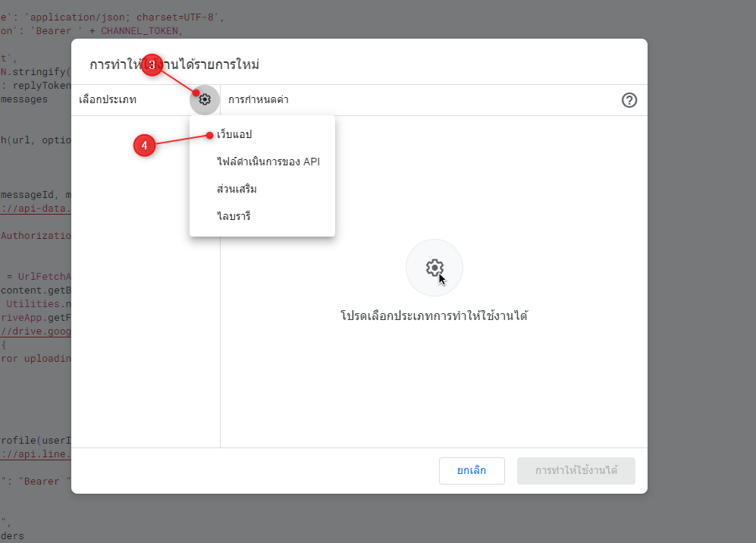Click the underlined ://api.line. URL in code
The image size is (756, 543).
36,454
